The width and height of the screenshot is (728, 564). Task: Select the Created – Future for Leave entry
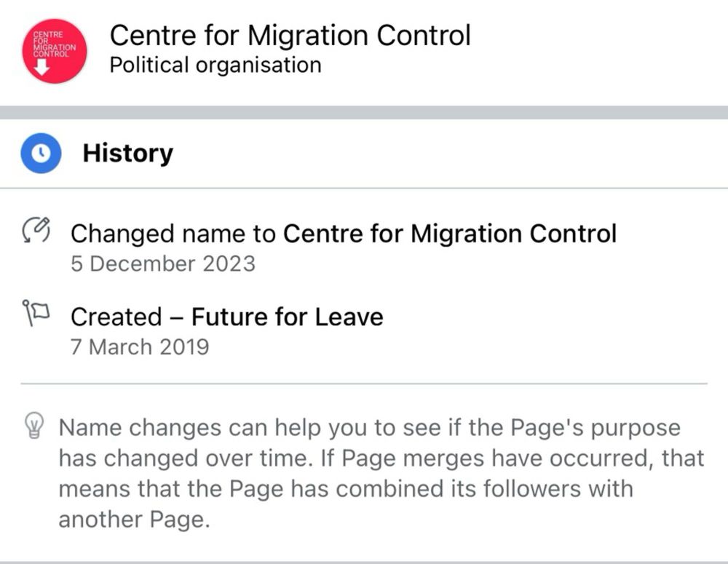(227, 317)
